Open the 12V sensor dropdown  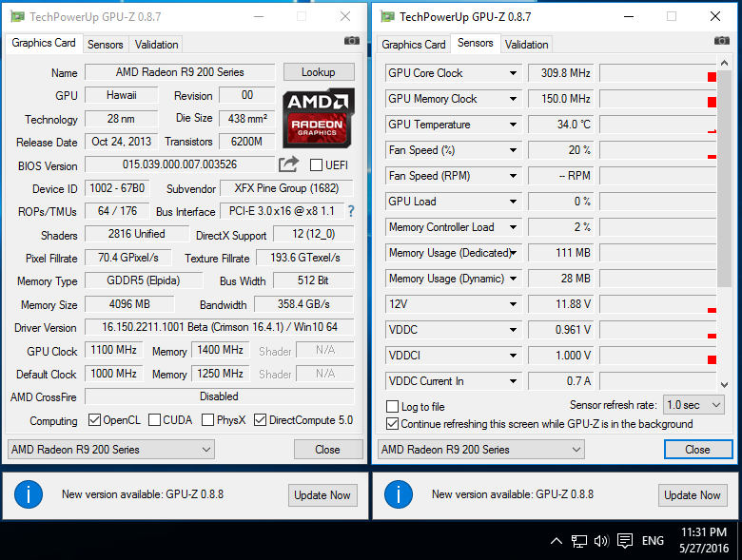click(513, 304)
